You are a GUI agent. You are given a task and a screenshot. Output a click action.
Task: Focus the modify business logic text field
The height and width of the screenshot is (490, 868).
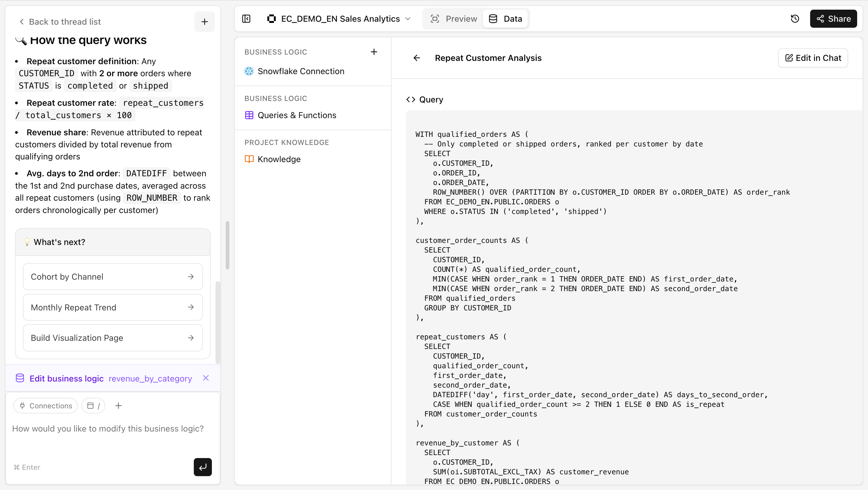[108, 429]
